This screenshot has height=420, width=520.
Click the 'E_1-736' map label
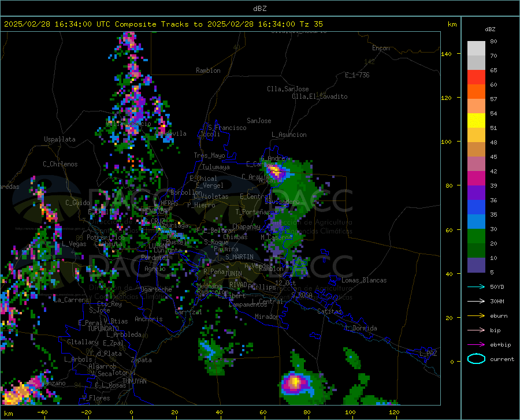(357, 75)
